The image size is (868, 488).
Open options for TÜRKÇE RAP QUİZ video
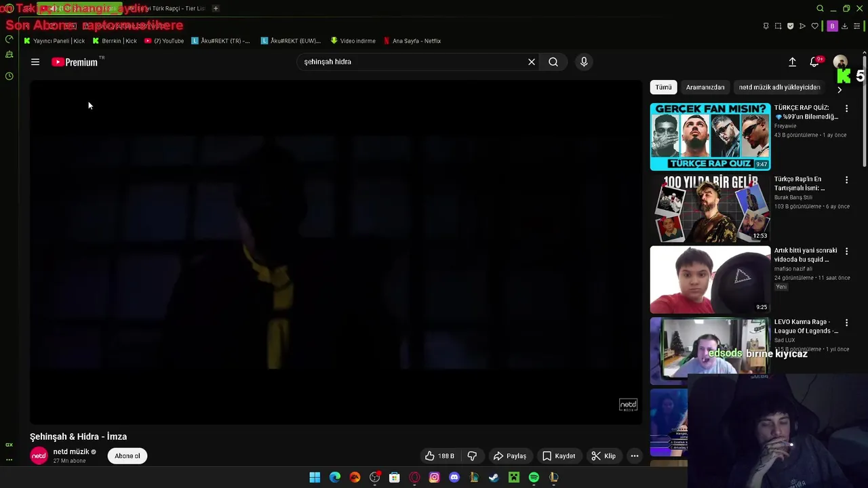846,108
